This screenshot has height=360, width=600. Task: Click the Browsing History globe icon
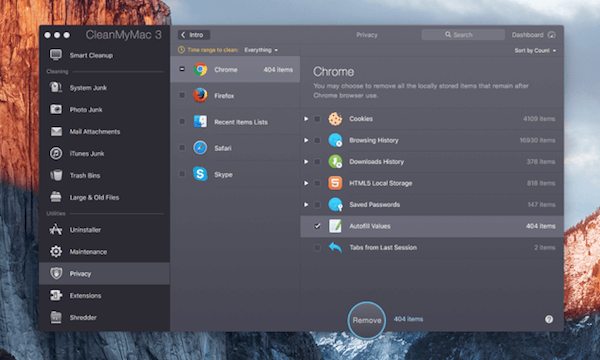coord(335,140)
